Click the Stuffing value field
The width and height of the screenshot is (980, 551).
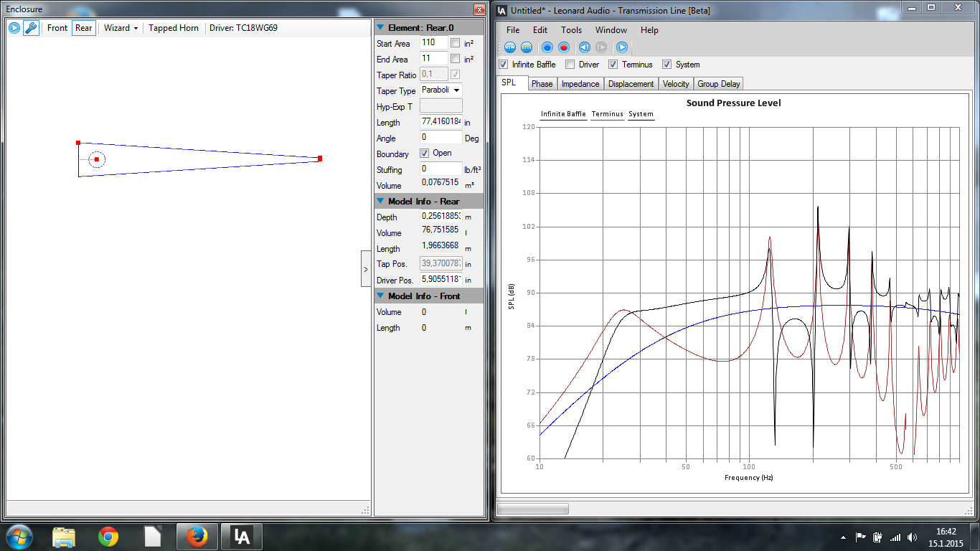pyautogui.click(x=441, y=169)
